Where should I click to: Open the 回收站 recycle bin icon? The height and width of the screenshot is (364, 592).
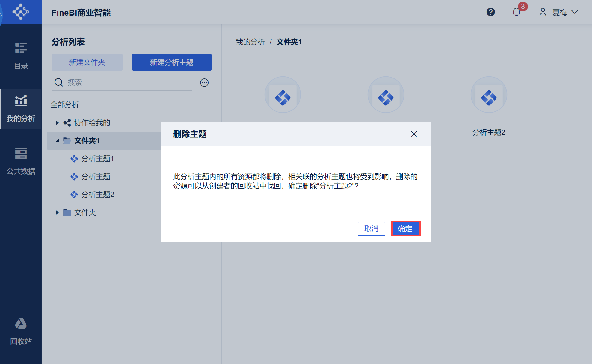click(x=21, y=331)
